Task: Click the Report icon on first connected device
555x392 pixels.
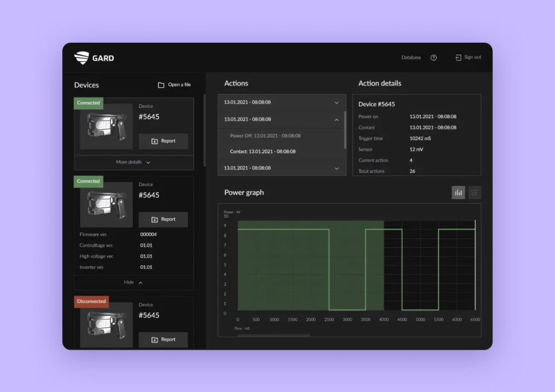Action: pos(153,141)
